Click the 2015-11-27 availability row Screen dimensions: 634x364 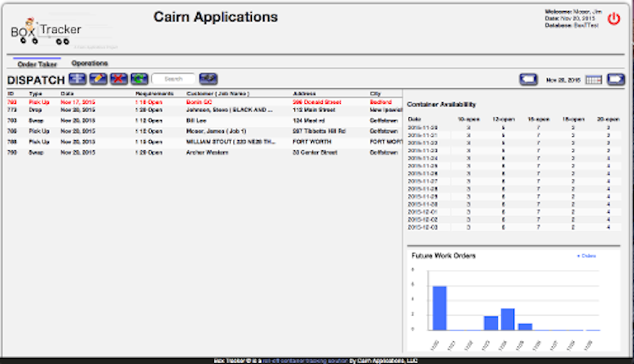point(514,181)
